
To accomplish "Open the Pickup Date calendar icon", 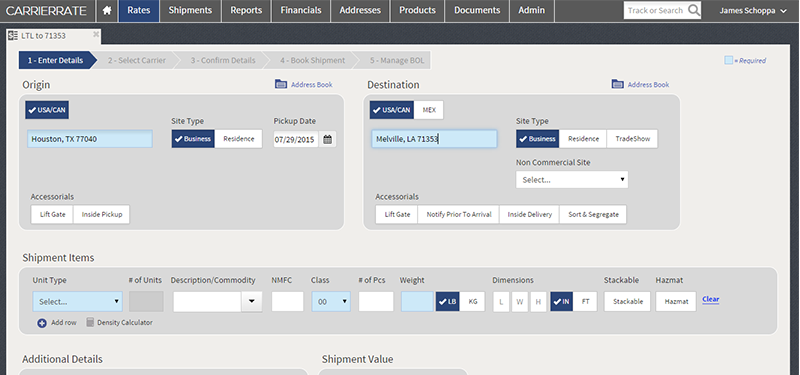I will (328, 139).
